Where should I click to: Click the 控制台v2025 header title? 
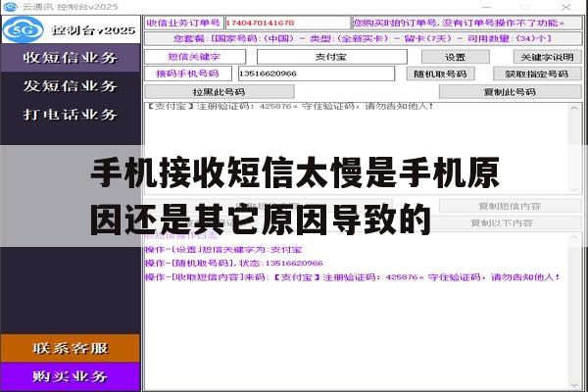coord(94,30)
